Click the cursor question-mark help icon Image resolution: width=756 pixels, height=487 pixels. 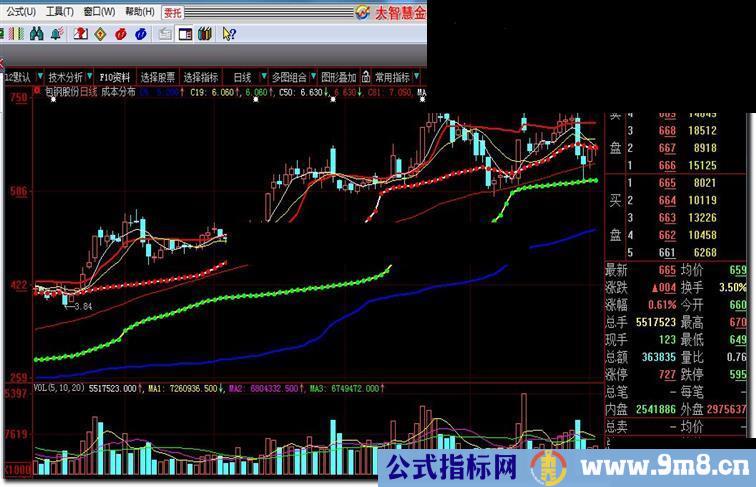coord(229,34)
